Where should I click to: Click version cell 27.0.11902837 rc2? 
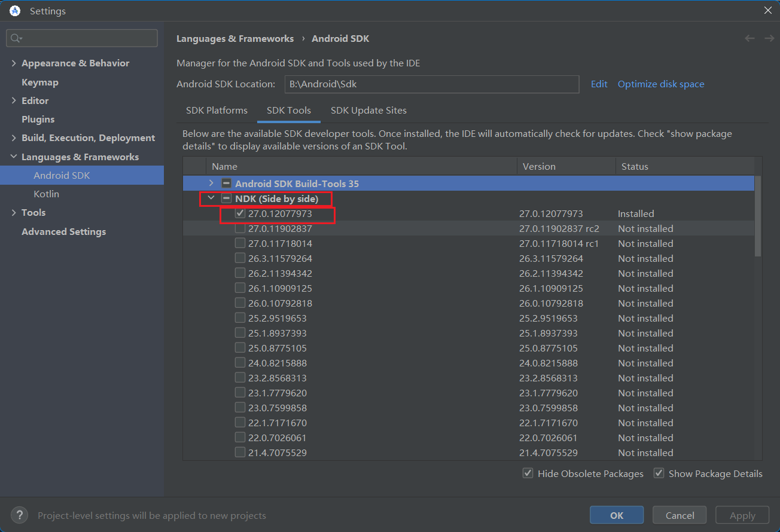click(x=559, y=229)
